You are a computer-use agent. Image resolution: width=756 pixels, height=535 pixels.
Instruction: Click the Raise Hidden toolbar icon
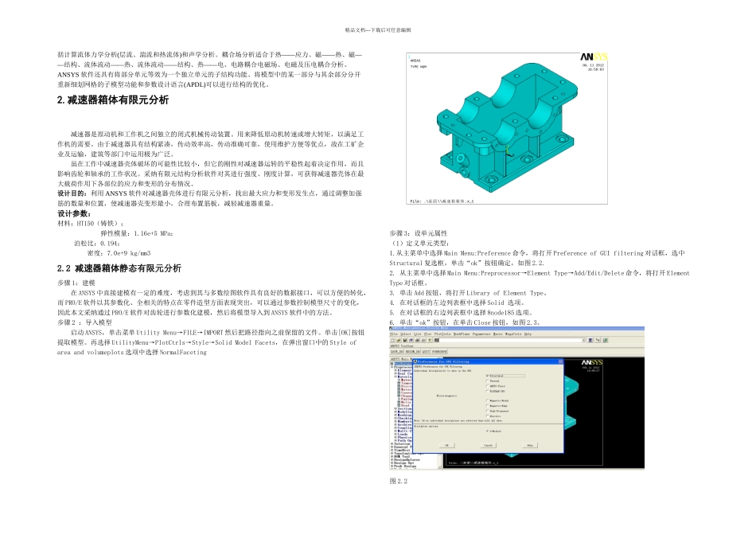[590, 340]
